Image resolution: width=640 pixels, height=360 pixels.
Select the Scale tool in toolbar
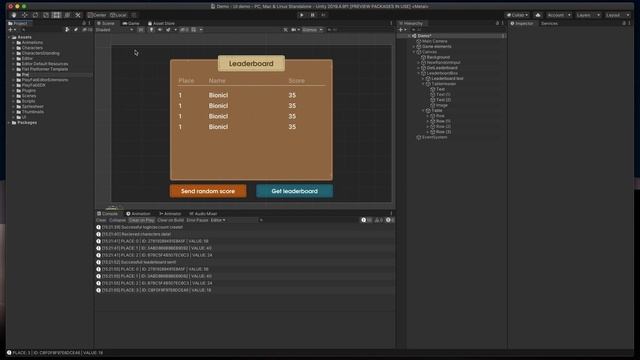(46, 15)
